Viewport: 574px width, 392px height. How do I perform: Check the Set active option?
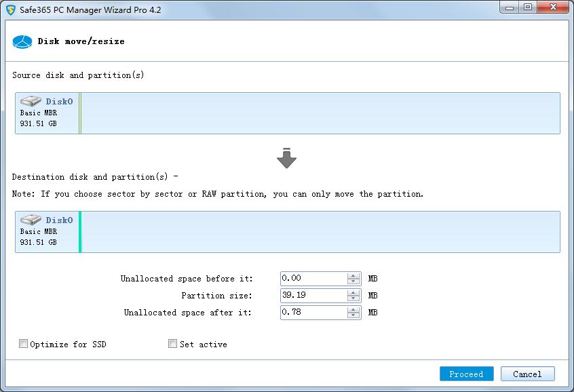pyautogui.click(x=173, y=344)
